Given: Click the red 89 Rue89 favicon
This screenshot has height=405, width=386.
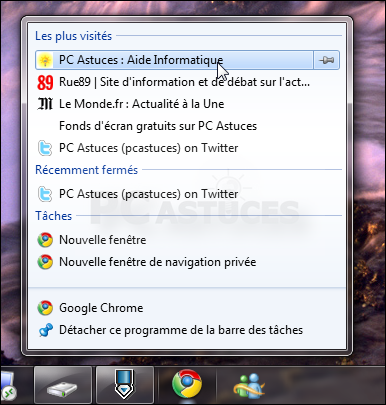Looking at the screenshot, I should coord(45,82).
